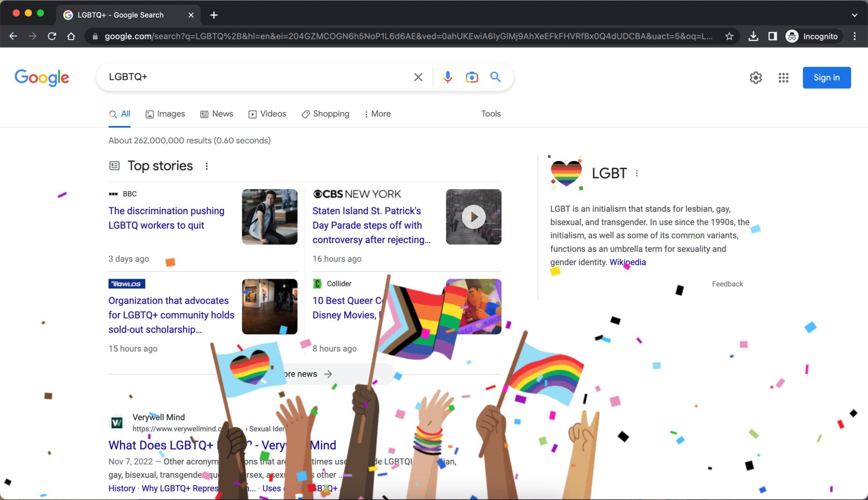Bookmark this page with the star icon
The width and height of the screenshot is (868, 500).
729,36
